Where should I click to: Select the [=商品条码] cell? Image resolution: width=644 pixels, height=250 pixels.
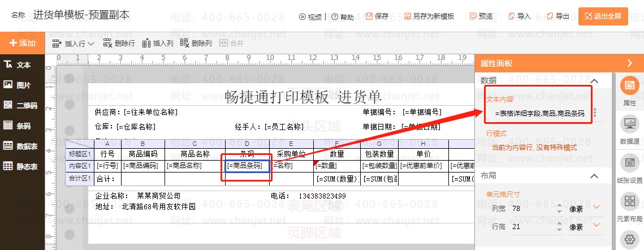click(247, 166)
